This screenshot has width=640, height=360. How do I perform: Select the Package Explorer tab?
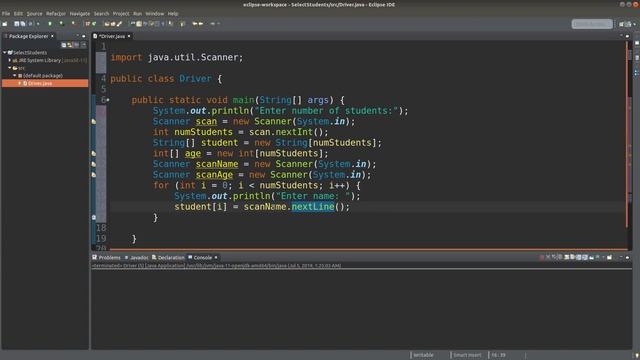tap(29, 36)
